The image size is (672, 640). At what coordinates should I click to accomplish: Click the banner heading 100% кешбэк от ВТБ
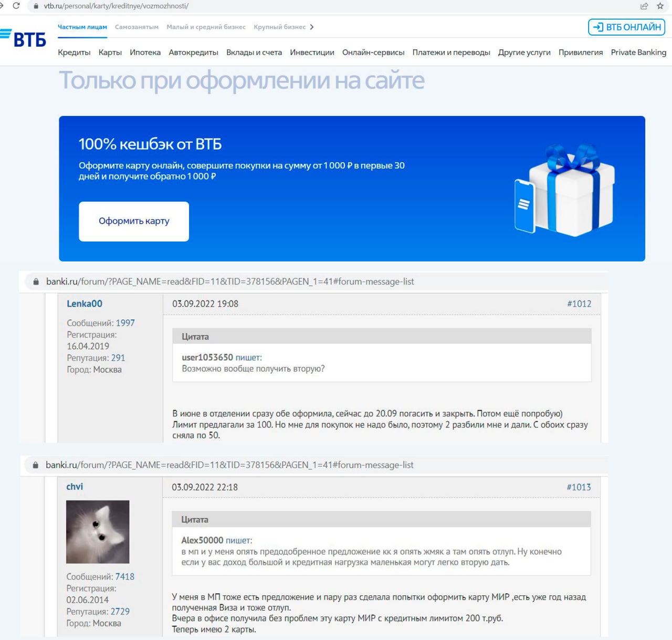(150, 144)
